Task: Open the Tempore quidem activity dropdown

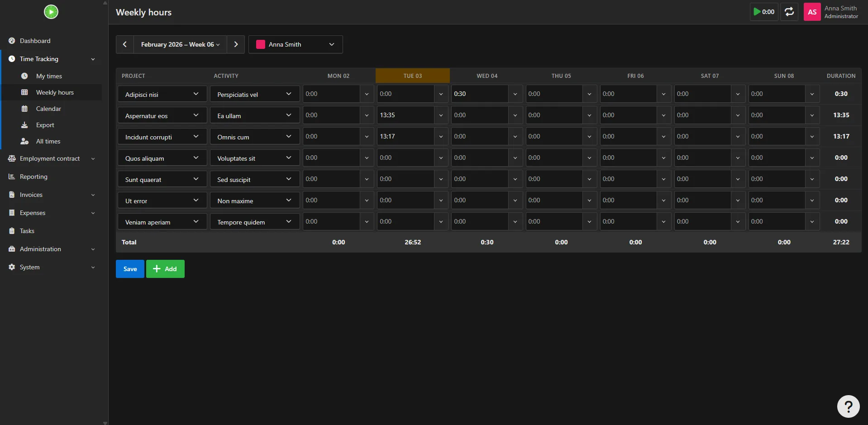Action: [x=255, y=222]
